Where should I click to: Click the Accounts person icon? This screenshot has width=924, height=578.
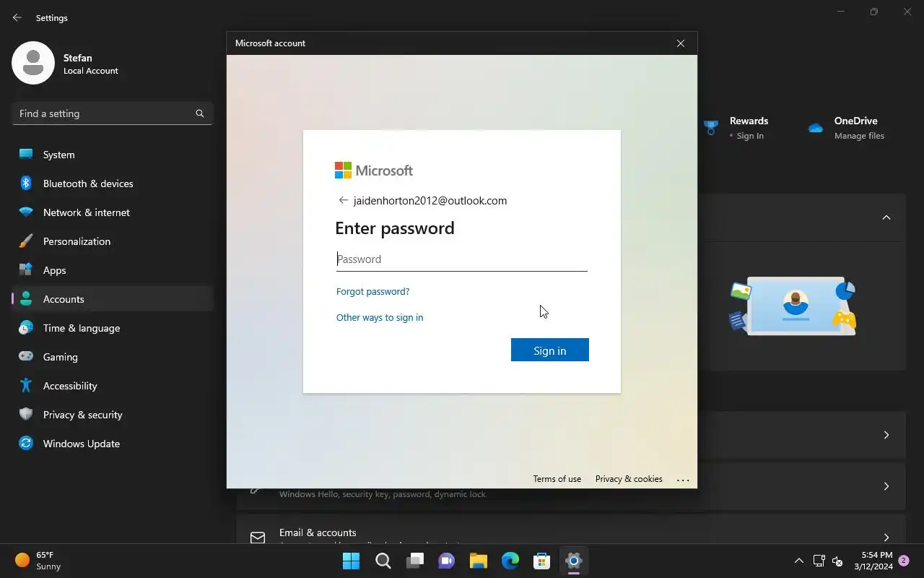point(26,299)
